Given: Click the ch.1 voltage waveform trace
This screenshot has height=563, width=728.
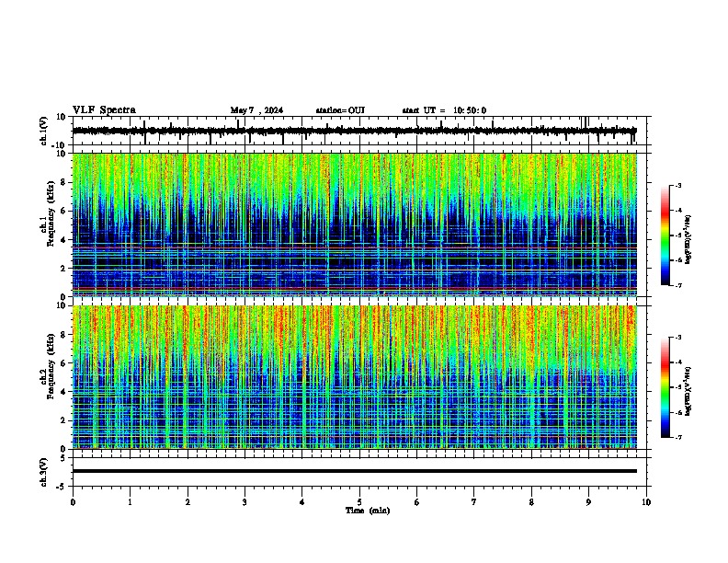Looking at the screenshot, I should tap(354, 131).
